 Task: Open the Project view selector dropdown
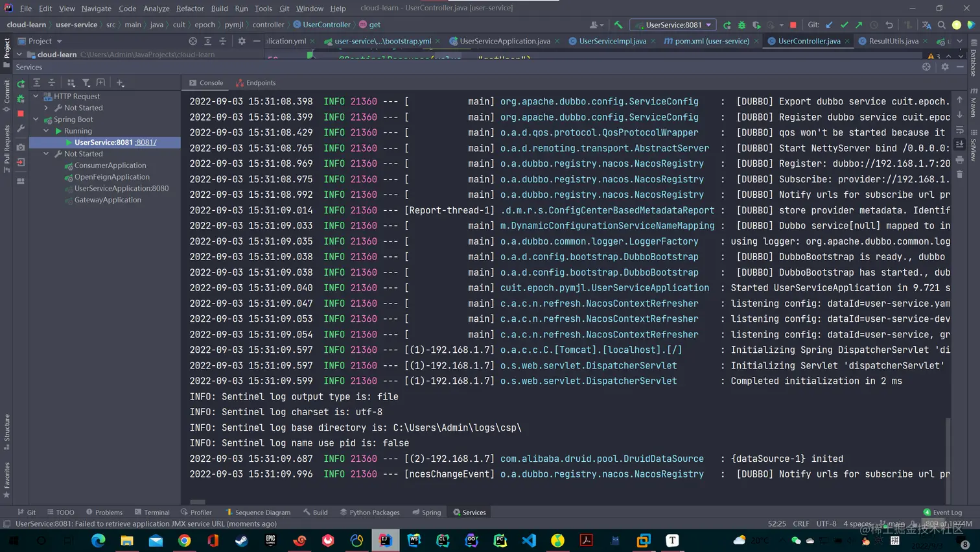point(45,41)
